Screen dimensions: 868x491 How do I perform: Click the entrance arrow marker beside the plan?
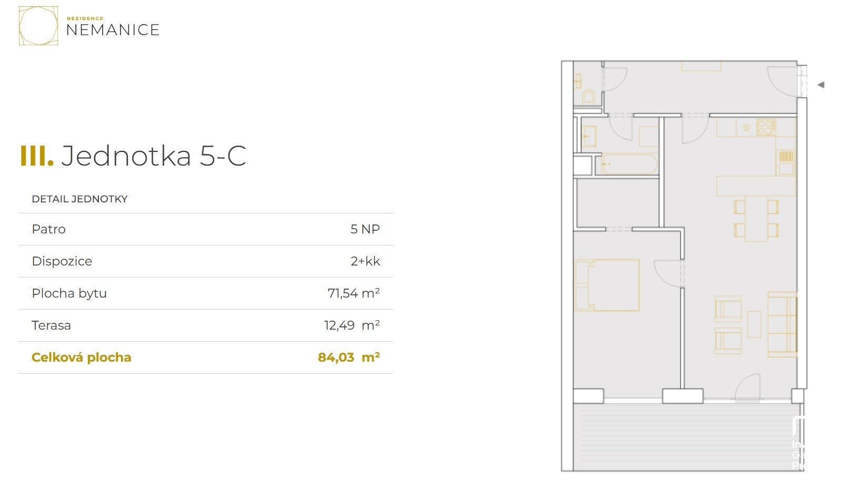pos(821,85)
